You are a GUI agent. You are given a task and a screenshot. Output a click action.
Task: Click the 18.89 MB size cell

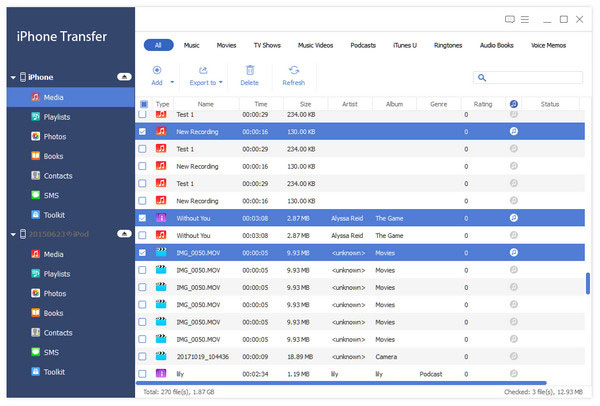point(300,357)
